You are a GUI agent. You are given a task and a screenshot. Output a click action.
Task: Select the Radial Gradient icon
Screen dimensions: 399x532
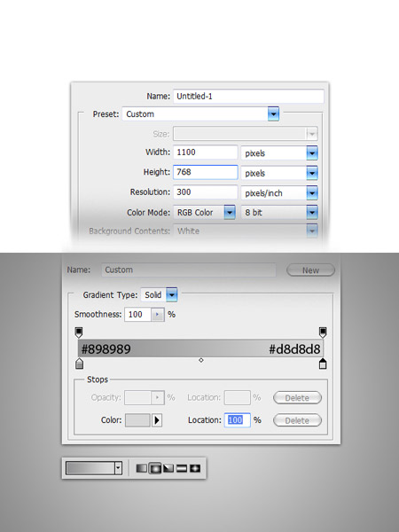click(155, 468)
